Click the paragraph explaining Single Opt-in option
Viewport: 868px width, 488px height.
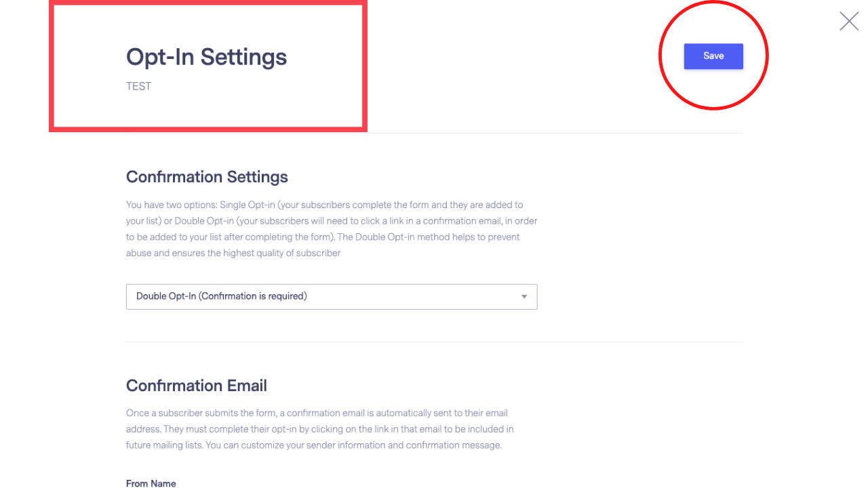(x=332, y=229)
